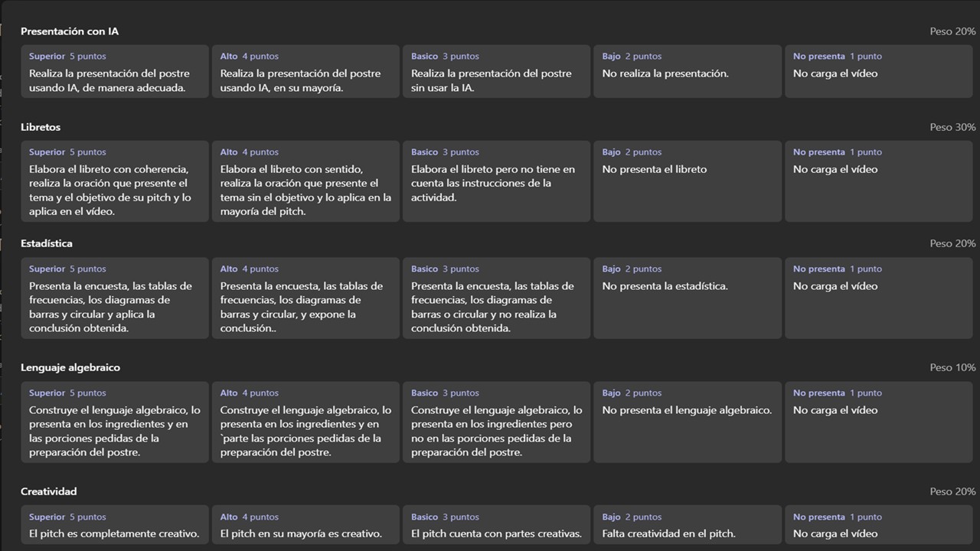Screen dimensions: 980x551
Task: Select Superior level for Libretos criterion
Action: coord(115,181)
